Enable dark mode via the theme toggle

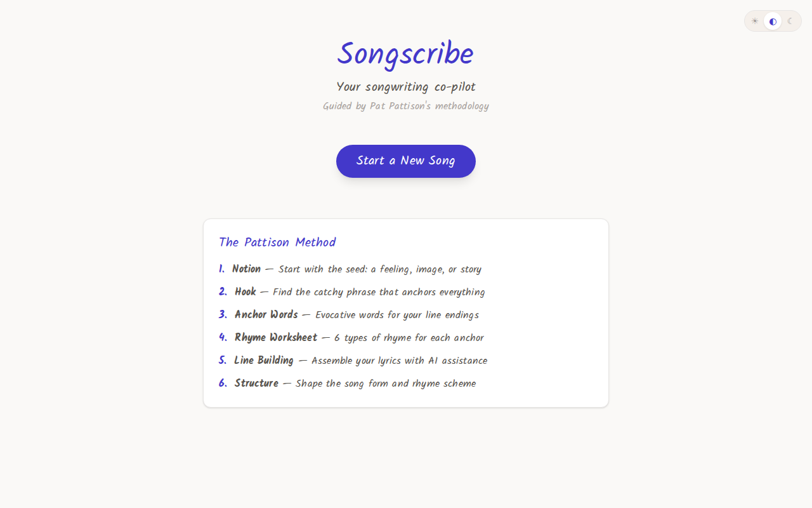click(x=790, y=21)
